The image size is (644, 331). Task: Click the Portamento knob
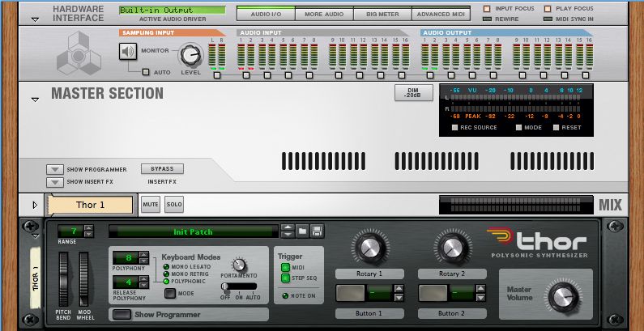click(x=239, y=265)
